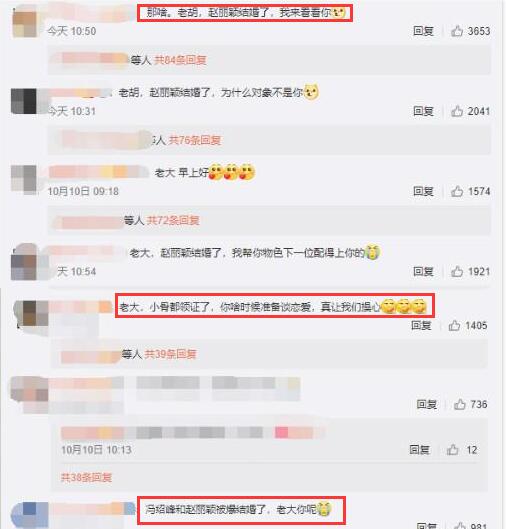Reply to the comment posted 今天 10:50
Image resolution: width=506 pixels, height=529 pixels.
423,31
